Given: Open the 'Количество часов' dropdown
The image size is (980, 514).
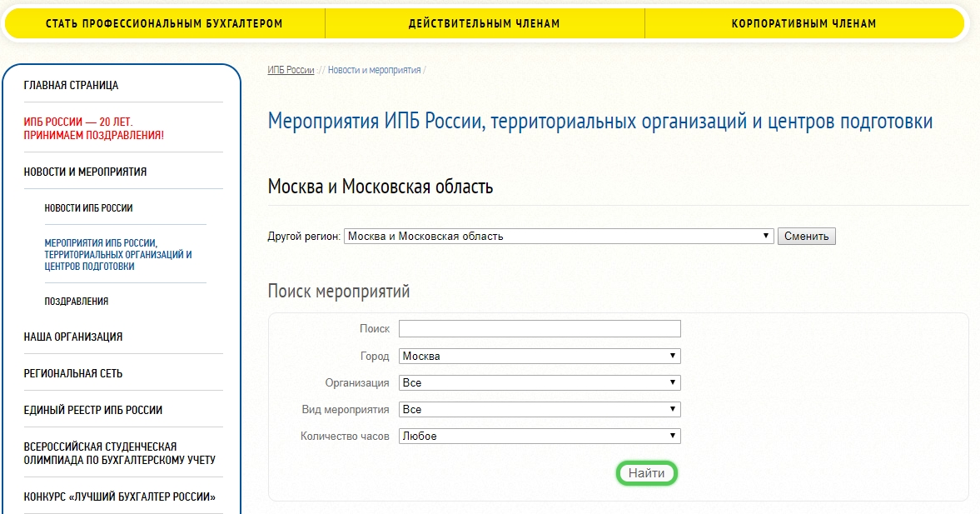Looking at the screenshot, I should point(540,437).
